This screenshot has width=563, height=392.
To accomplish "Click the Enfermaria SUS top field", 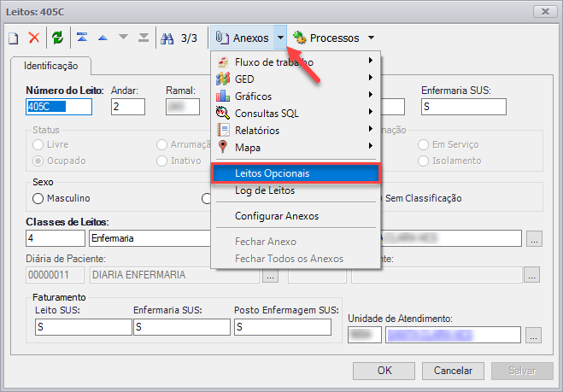I will point(464,107).
